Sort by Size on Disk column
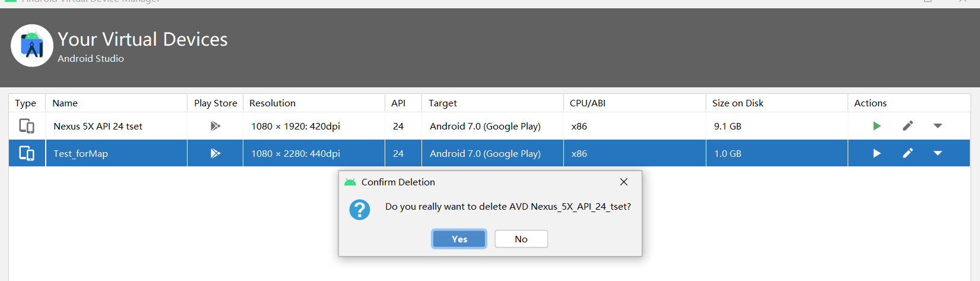Image resolution: width=980 pixels, height=281 pixels. coord(738,103)
